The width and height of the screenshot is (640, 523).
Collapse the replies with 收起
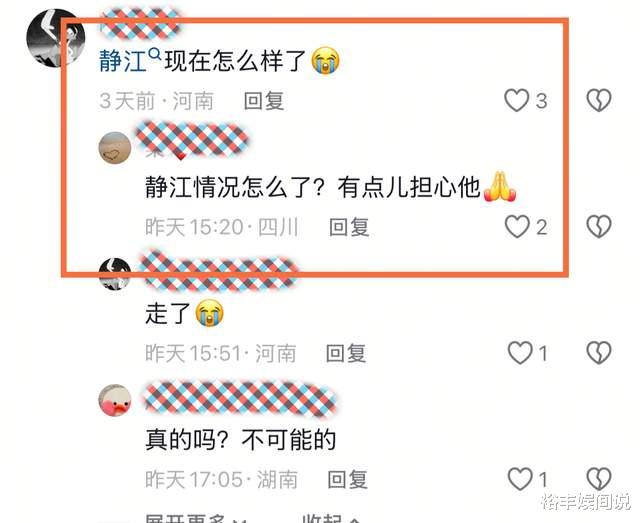(x=331, y=519)
